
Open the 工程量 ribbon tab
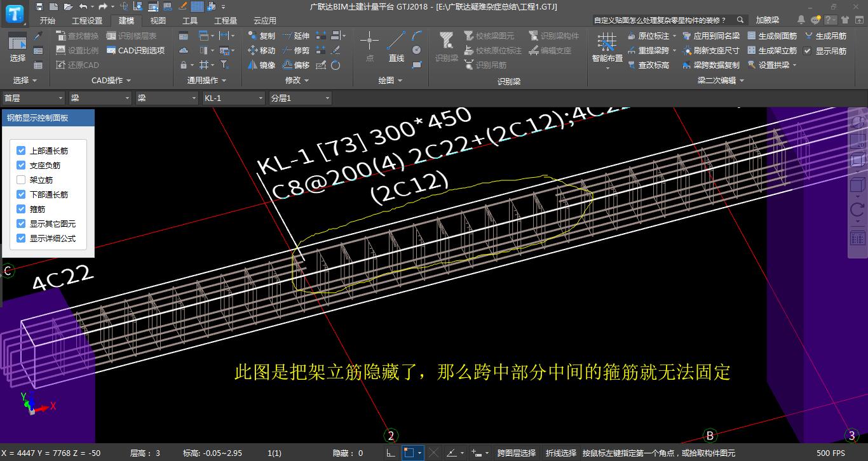click(x=226, y=20)
